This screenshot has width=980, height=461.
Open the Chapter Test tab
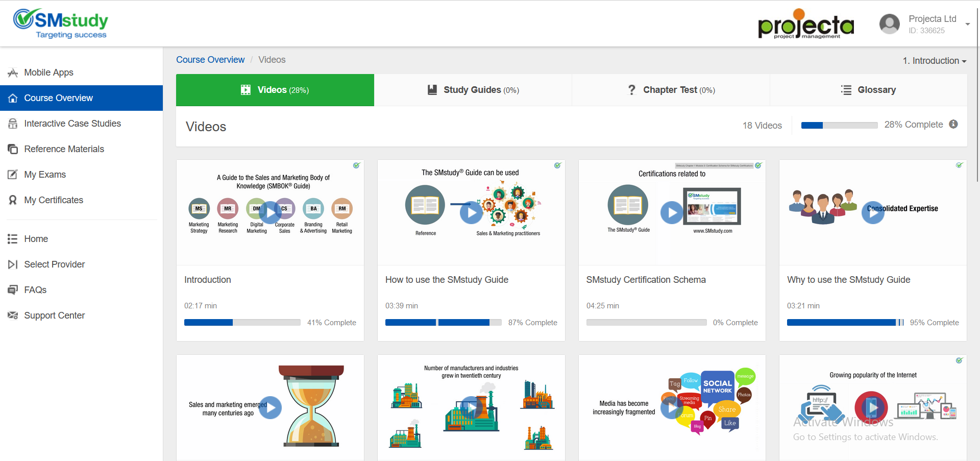coord(671,90)
